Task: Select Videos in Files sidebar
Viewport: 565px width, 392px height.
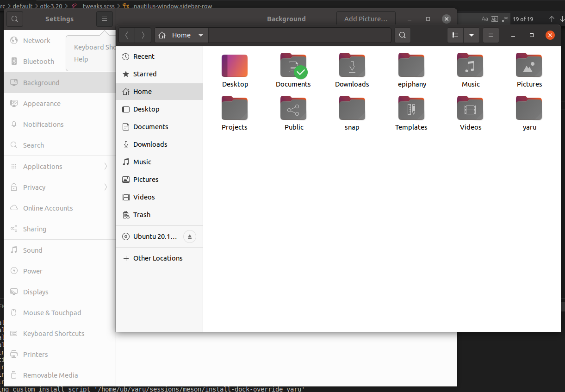Action: (x=159, y=197)
